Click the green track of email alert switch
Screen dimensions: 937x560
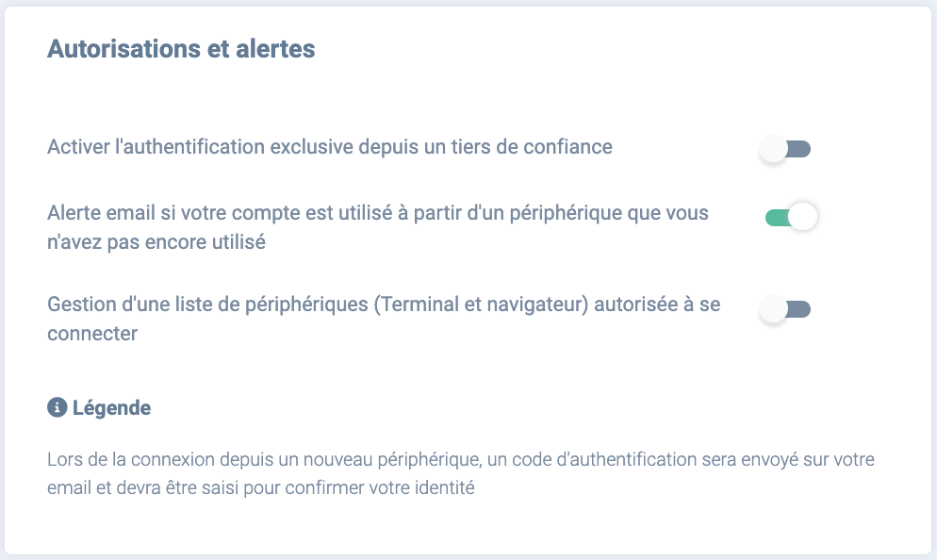pos(778,218)
